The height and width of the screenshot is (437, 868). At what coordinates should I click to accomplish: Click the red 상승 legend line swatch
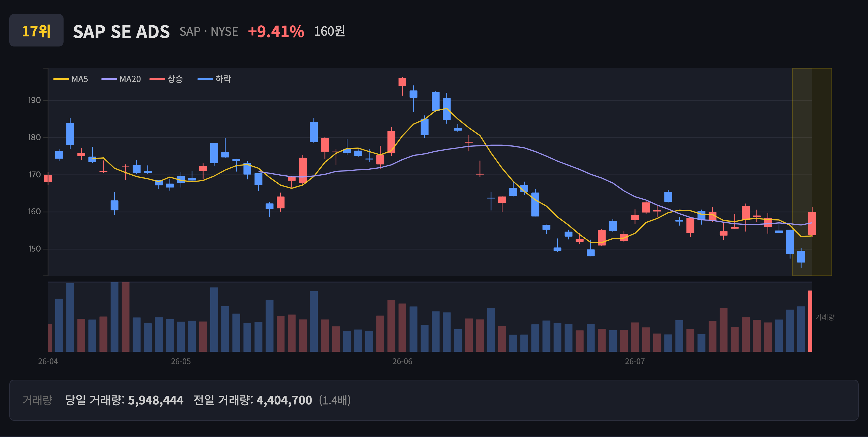[157, 79]
